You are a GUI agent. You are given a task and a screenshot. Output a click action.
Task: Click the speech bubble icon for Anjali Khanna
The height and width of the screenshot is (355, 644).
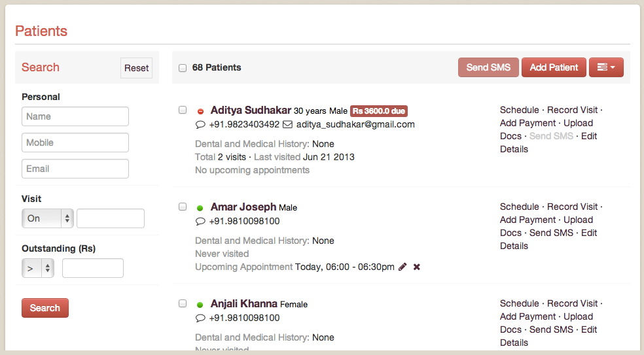pos(200,318)
